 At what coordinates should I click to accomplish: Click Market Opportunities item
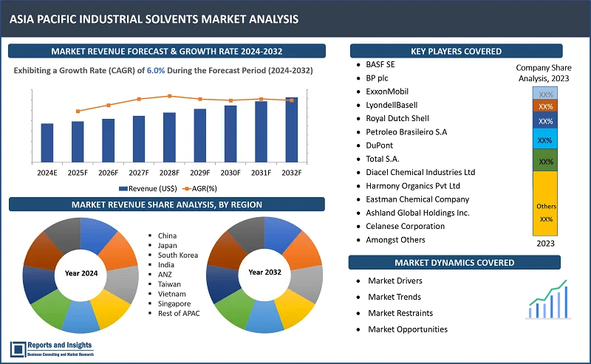[408, 329]
